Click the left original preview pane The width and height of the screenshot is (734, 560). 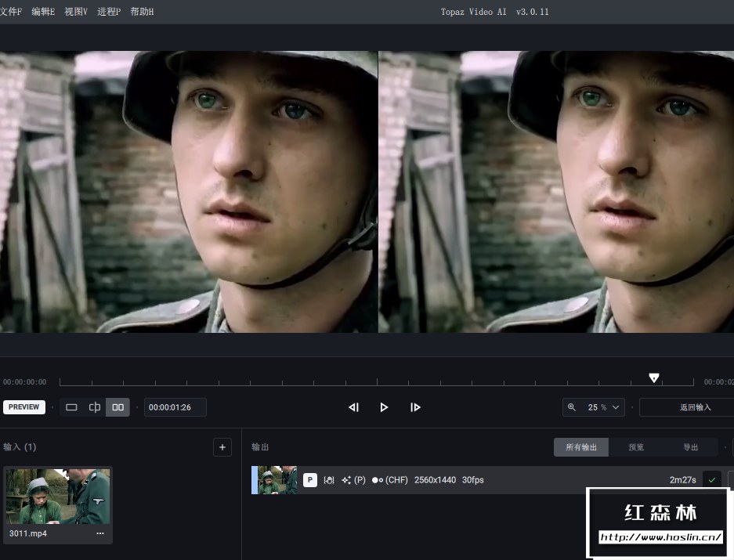[x=189, y=192]
